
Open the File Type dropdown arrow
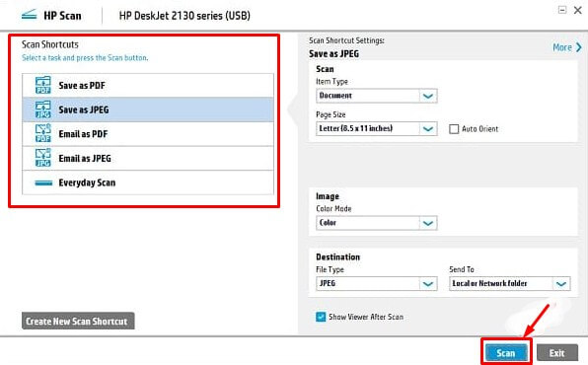click(428, 284)
